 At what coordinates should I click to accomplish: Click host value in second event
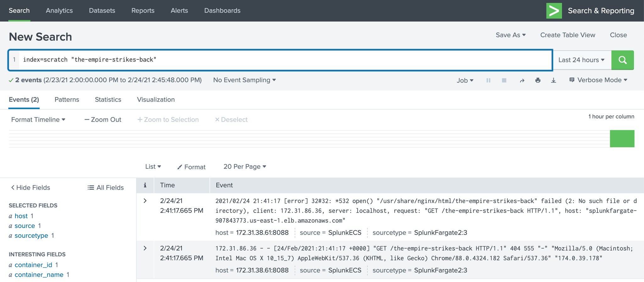(x=262, y=270)
